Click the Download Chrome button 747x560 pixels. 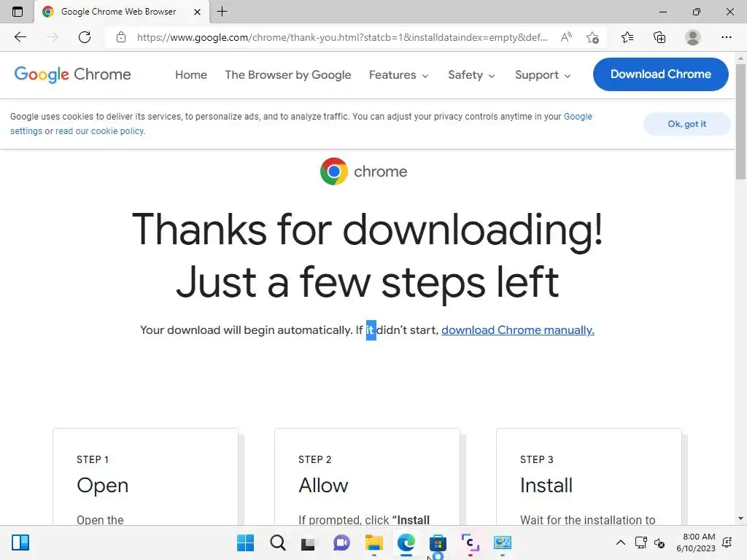coord(661,74)
